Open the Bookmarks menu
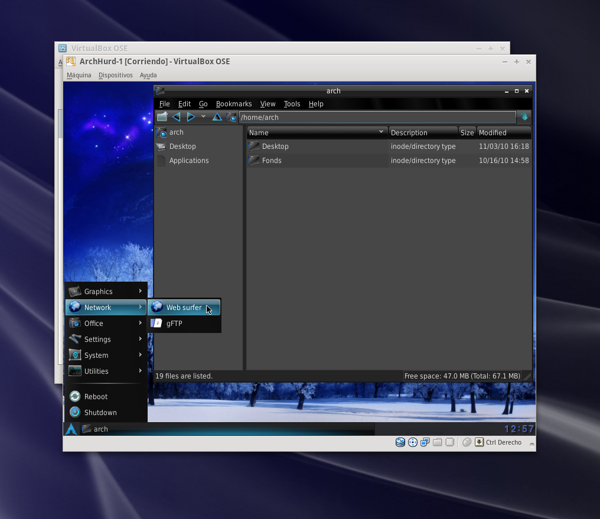Screen dimensions: 600x519 pos(234,104)
